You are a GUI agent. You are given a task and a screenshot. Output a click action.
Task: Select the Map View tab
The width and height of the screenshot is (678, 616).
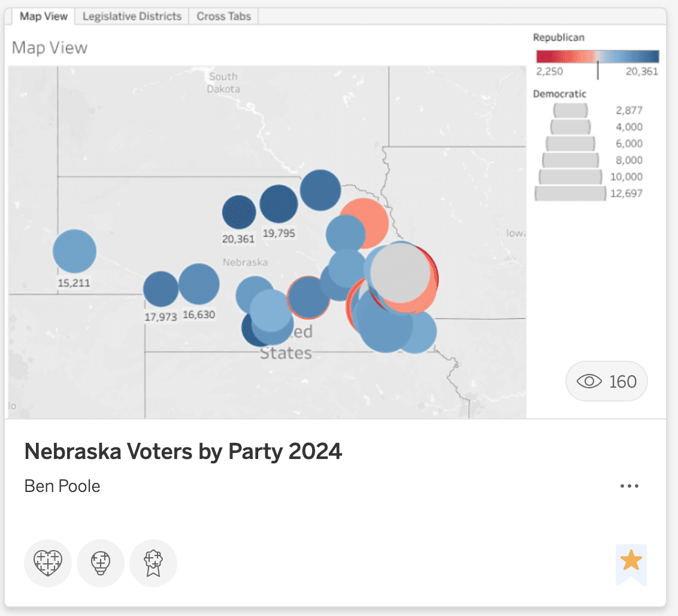coord(42,16)
